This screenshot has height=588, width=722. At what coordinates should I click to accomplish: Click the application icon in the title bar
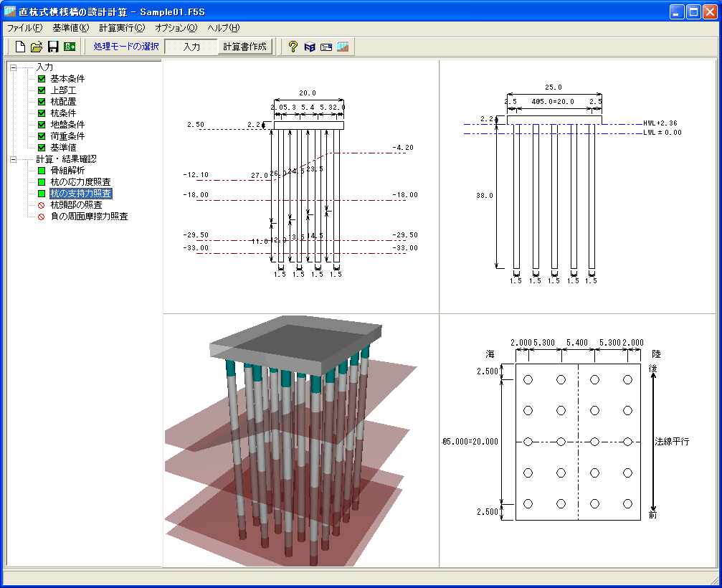click(x=9, y=11)
